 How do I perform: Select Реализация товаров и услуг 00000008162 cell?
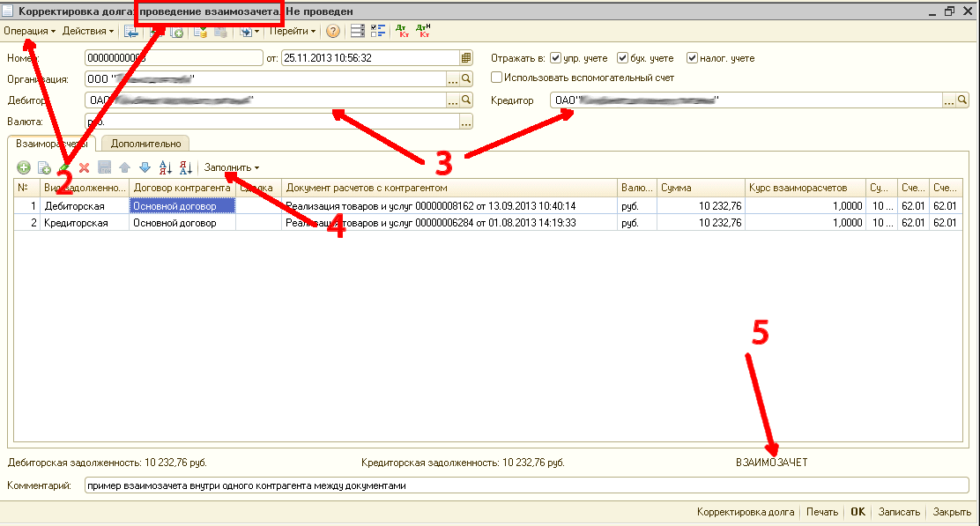[449, 205]
